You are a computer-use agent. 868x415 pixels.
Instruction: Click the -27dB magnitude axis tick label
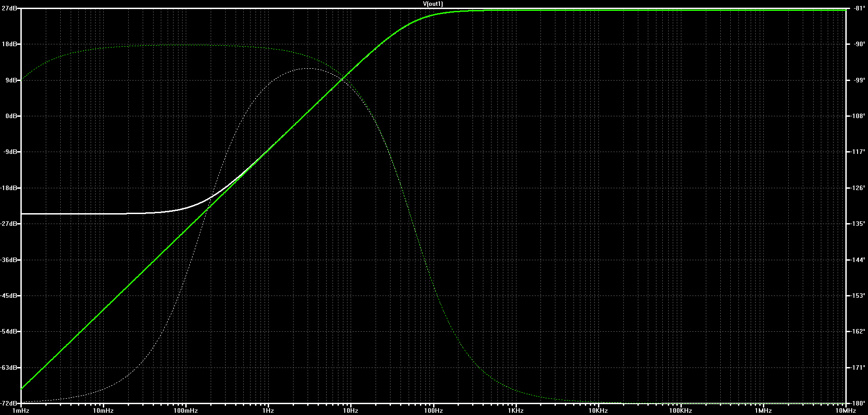point(9,224)
